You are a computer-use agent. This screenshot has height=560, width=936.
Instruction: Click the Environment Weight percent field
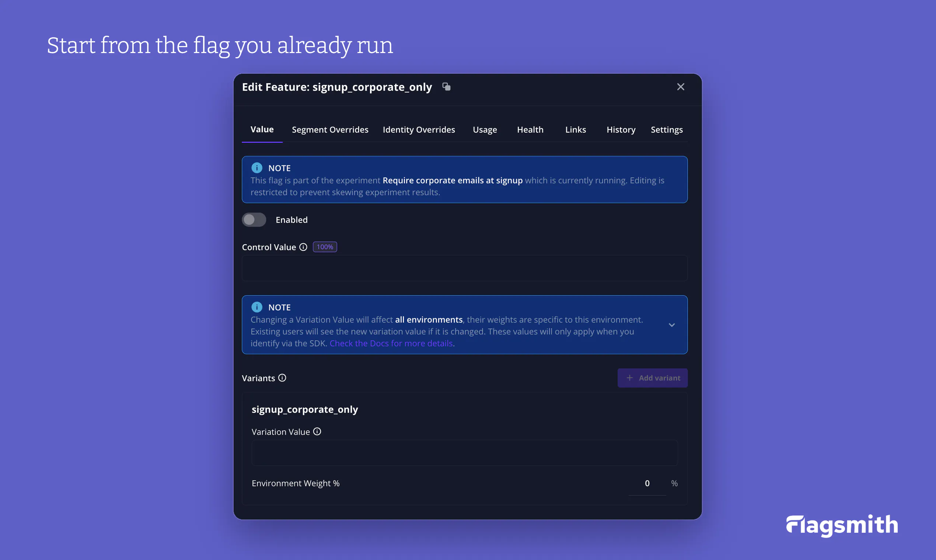(x=647, y=483)
